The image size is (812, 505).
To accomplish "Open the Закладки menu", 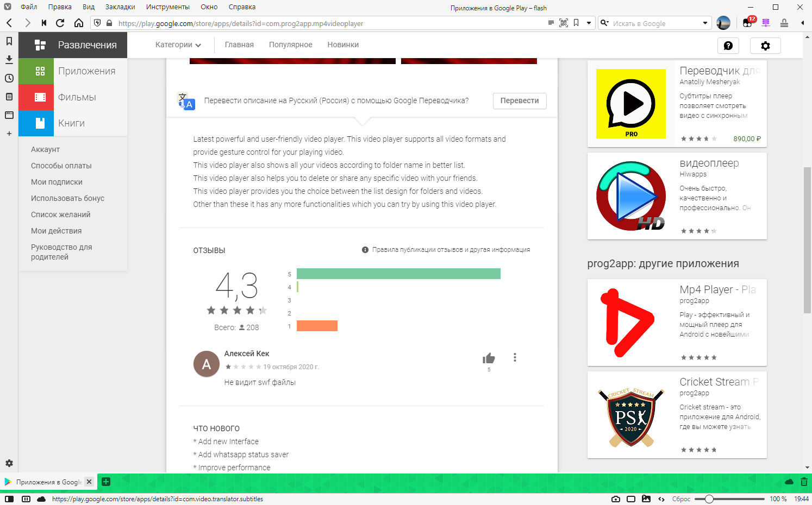I will click(x=120, y=7).
